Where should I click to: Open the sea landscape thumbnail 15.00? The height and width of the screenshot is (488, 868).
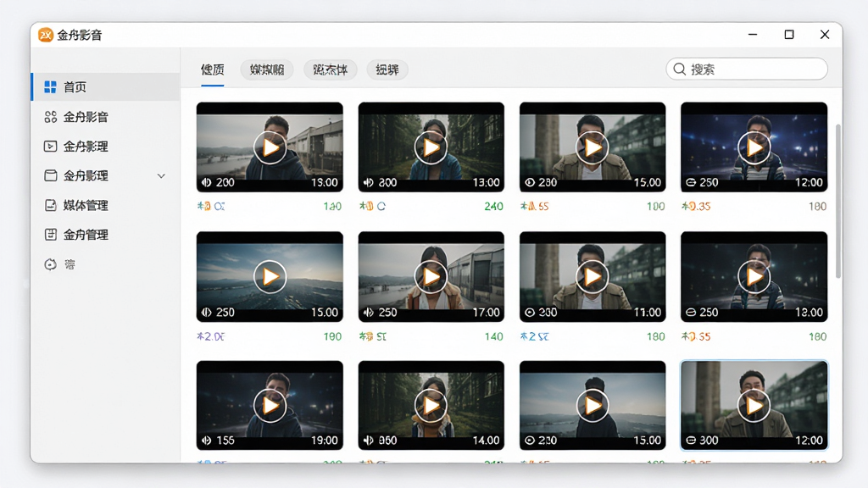pyautogui.click(x=270, y=277)
